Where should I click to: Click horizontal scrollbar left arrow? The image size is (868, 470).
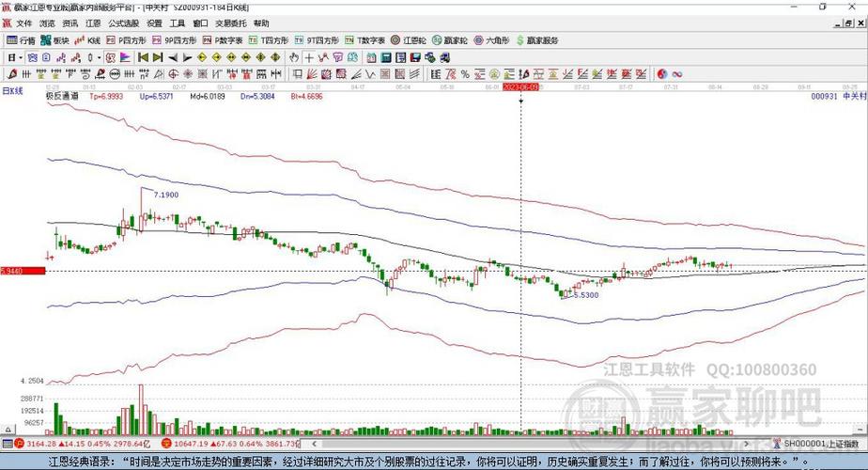pos(315,444)
